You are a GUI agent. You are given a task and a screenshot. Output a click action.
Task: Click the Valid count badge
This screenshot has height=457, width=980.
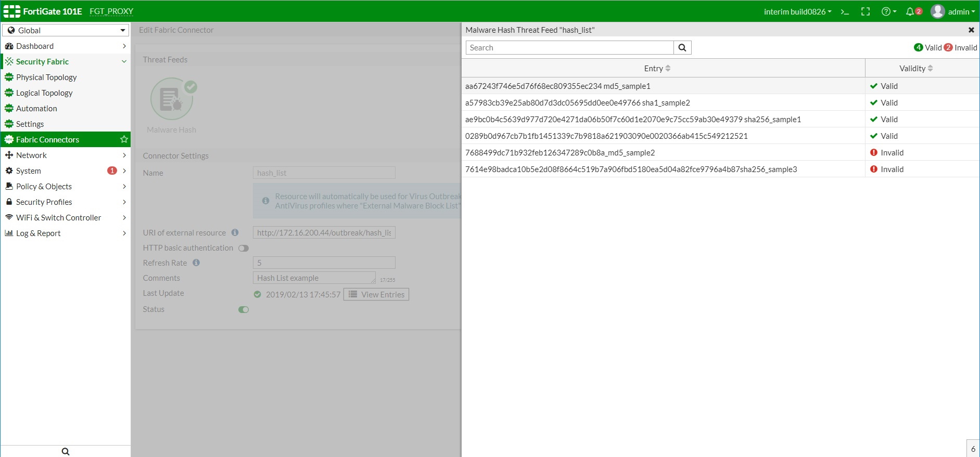coord(919,47)
